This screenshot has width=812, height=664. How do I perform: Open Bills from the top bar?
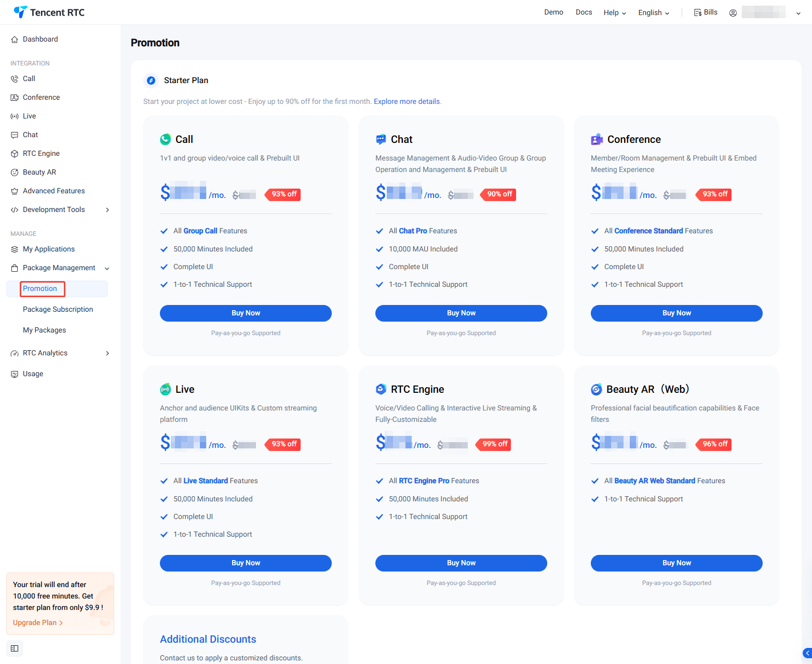tap(706, 12)
